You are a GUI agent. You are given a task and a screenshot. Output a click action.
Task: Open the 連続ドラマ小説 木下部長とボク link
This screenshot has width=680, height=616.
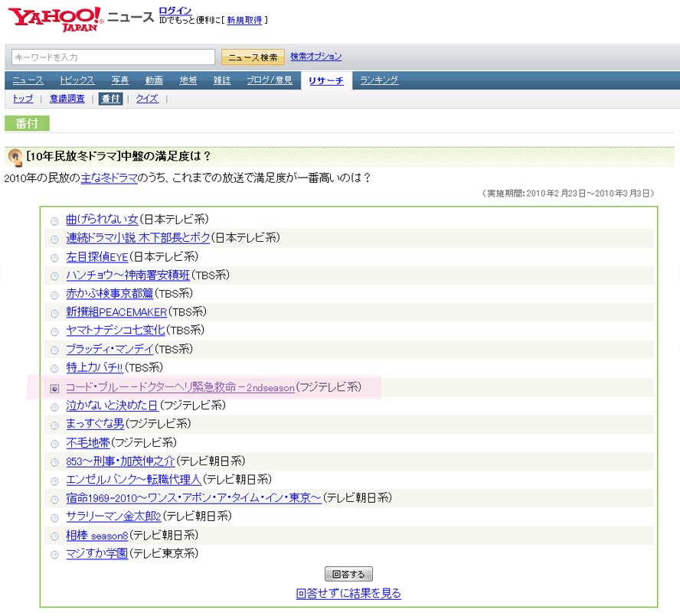pos(138,238)
